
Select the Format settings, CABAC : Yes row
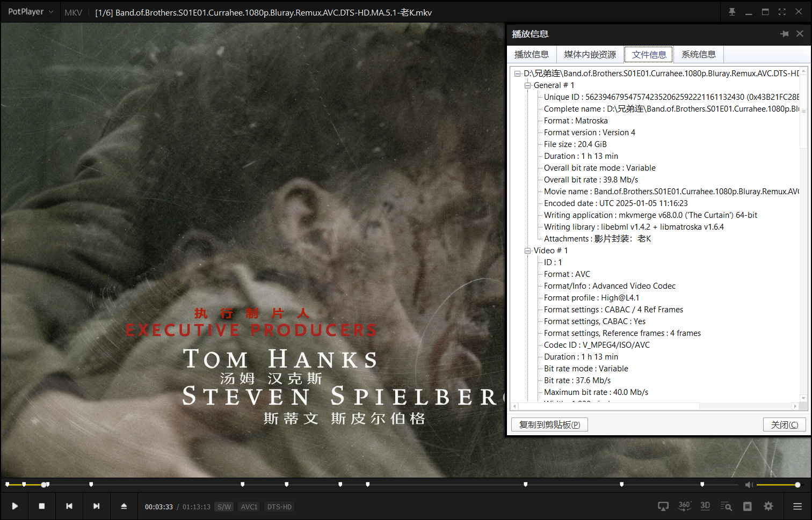tap(595, 321)
